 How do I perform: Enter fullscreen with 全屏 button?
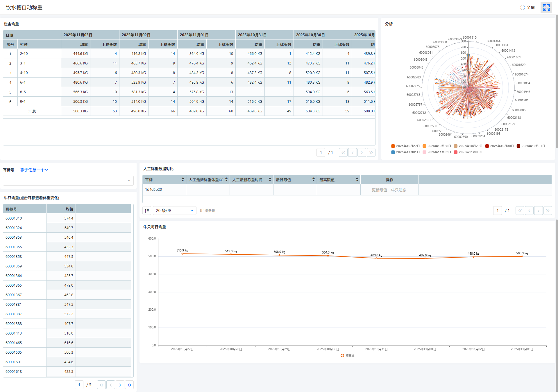[x=527, y=8]
